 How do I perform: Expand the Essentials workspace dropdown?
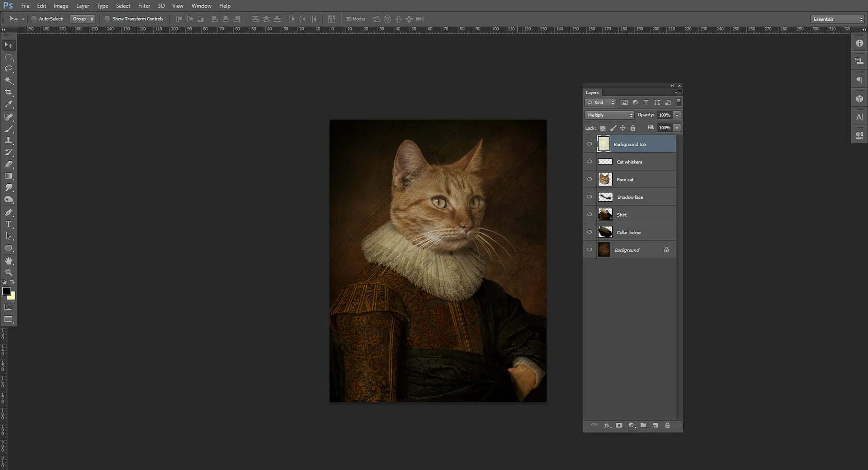837,19
